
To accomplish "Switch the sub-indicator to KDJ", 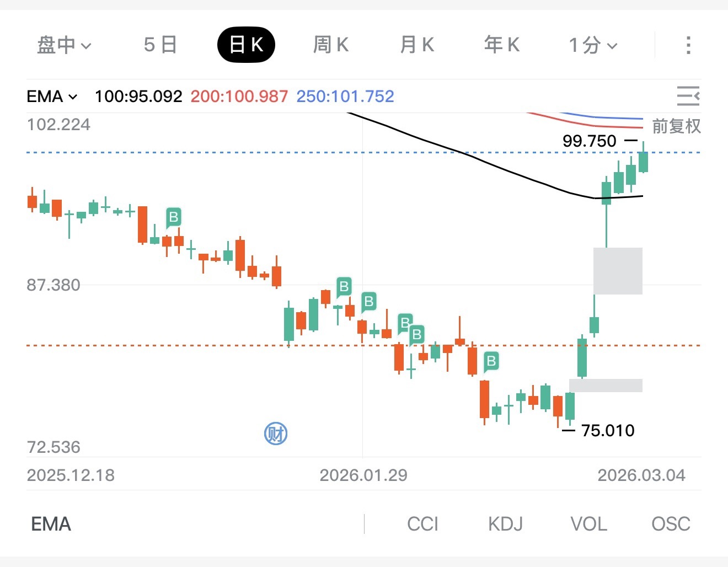I will point(505,524).
